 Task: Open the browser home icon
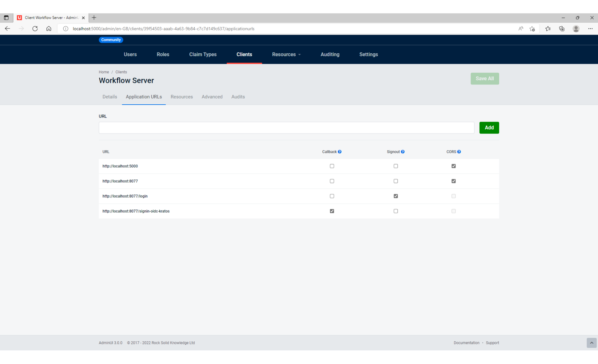pos(49,29)
